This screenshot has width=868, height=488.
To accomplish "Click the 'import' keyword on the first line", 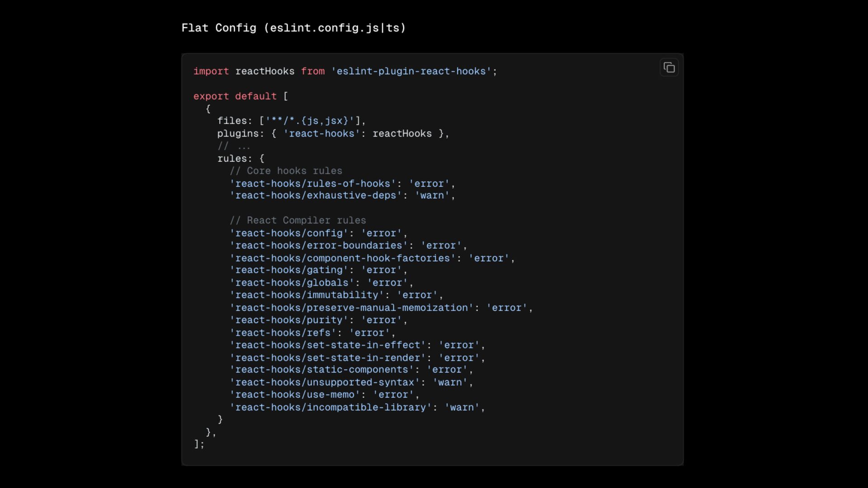I will point(211,71).
